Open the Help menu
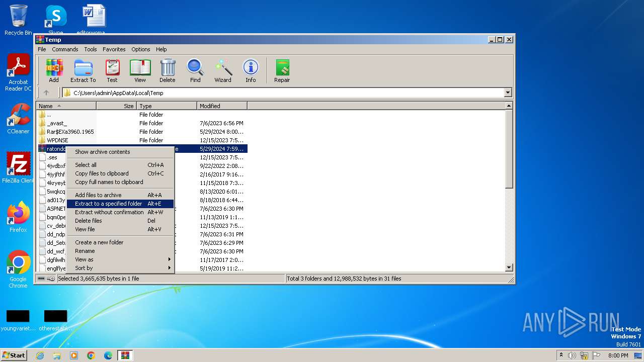The width and height of the screenshot is (644, 362). coord(161,49)
